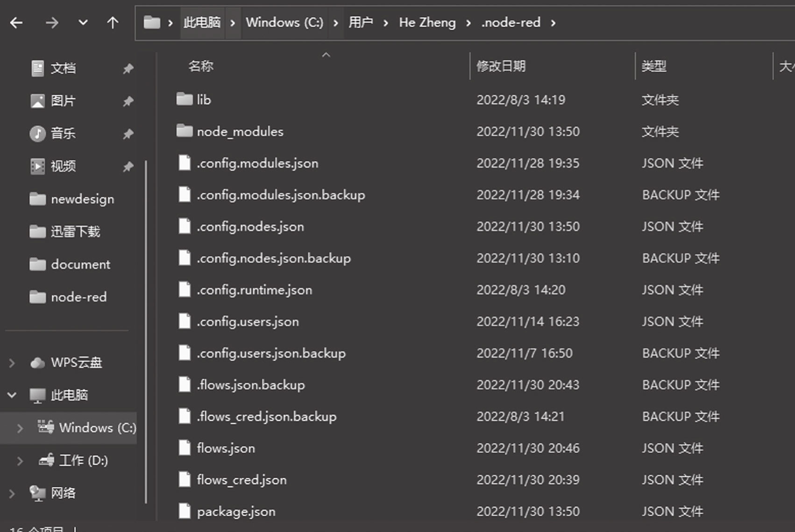The width and height of the screenshot is (795, 532).
Task: Open 图片 in quick access
Action: 63,101
